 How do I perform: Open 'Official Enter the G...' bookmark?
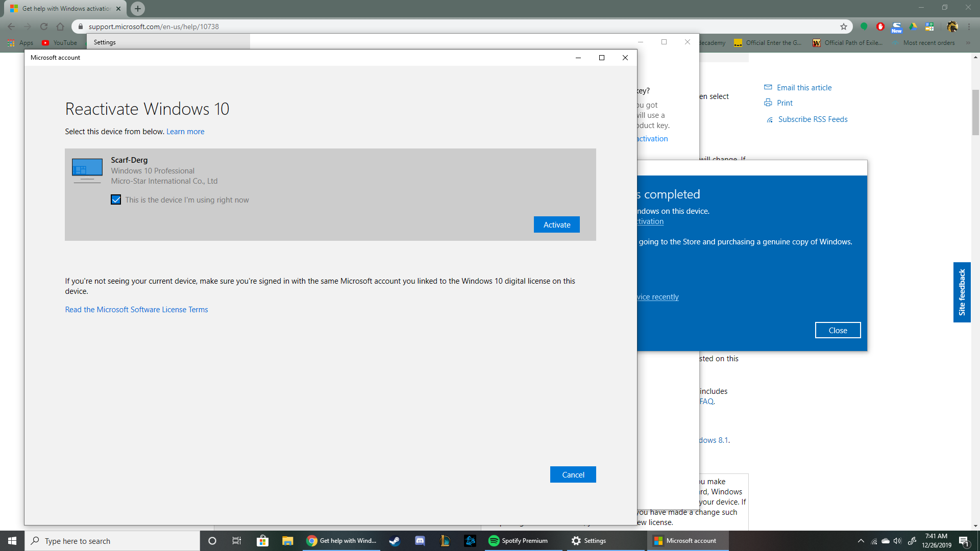tap(768, 43)
